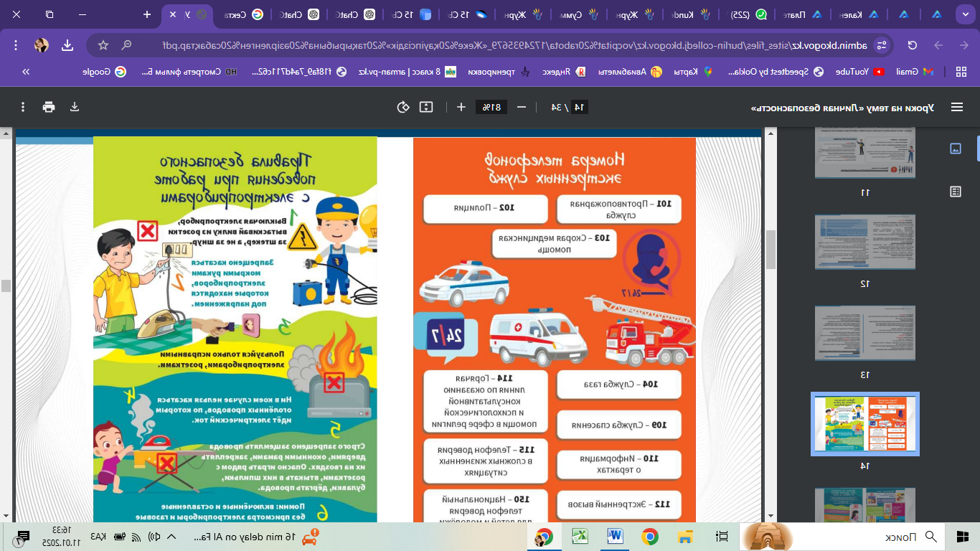Open Microsoft Word from the taskbar

615,537
